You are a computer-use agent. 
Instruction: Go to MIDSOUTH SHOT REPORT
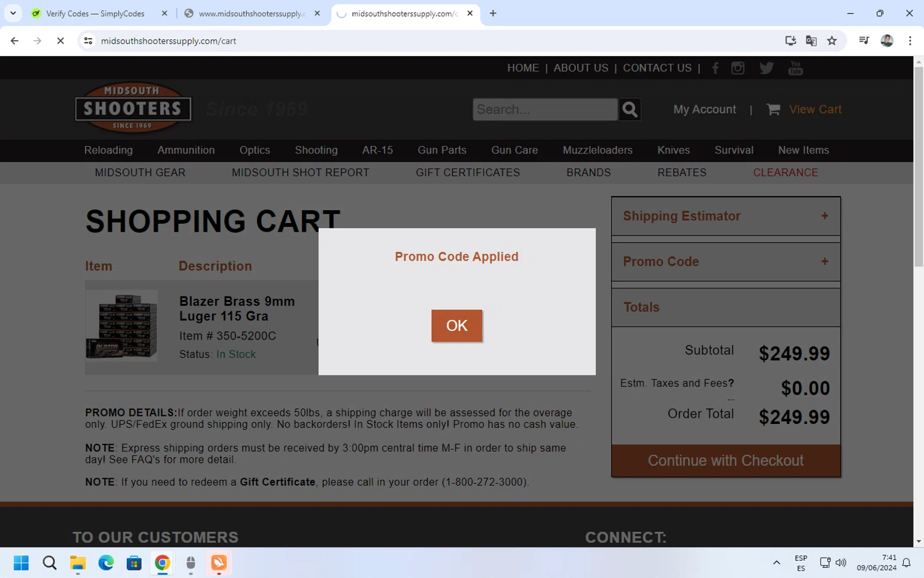(x=301, y=173)
